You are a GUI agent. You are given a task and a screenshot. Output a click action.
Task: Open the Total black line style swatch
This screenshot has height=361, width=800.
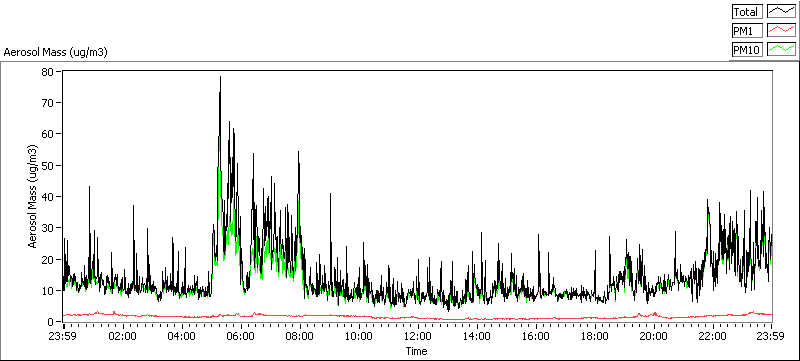(x=782, y=11)
